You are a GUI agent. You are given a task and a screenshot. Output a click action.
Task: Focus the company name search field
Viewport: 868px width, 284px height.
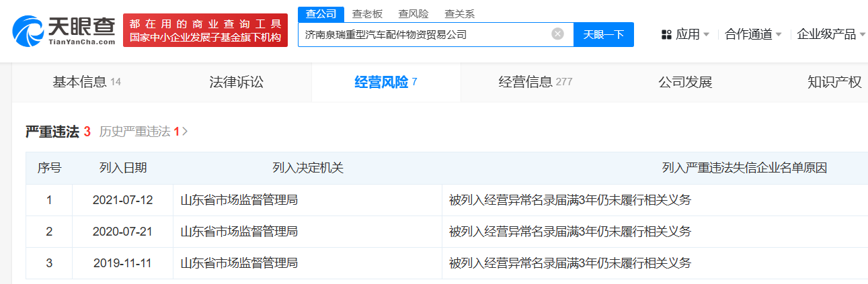click(x=425, y=34)
